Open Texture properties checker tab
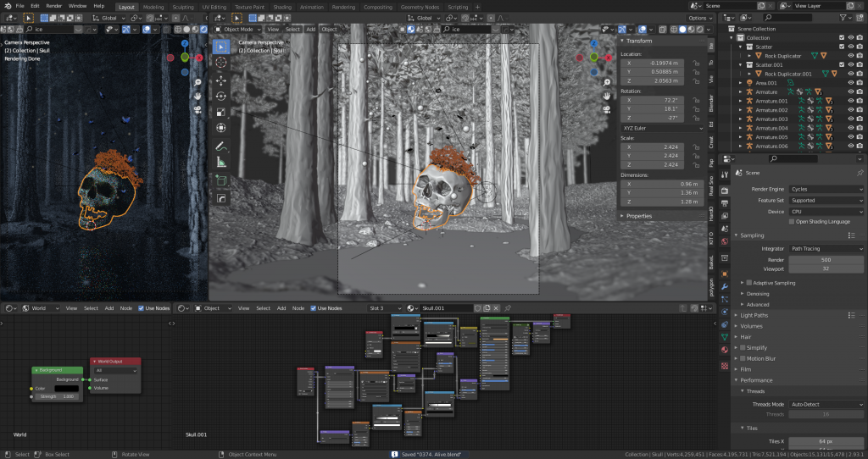Image resolution: width=868 pixels, height=459 pixels. click(x=725, y=366)
